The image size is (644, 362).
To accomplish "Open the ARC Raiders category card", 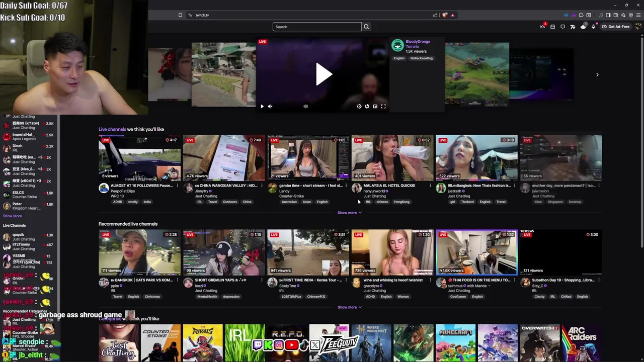I will click(x=582, y=343).
